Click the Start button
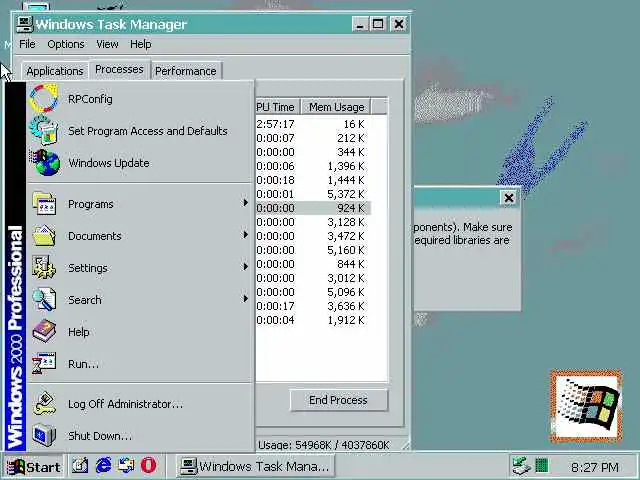 34,466
